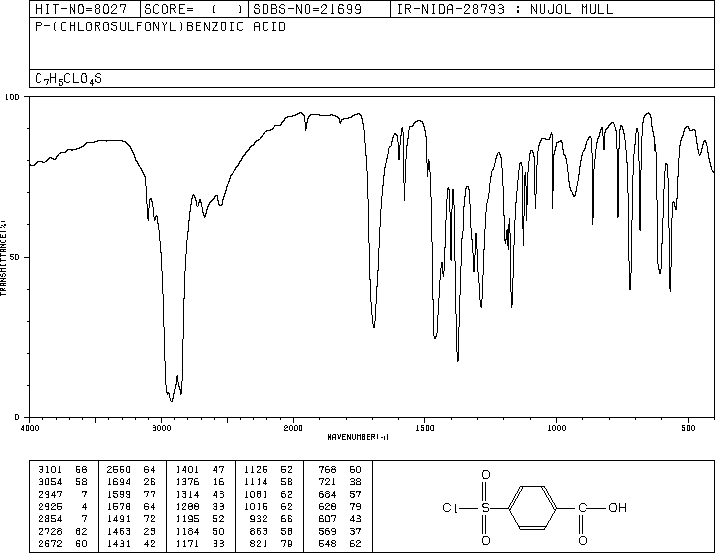Image resolution: width=715 pixels, height=553 pixels.
Task: Click the C7H5ClO4S molecular formula
Action: point(68,79)
